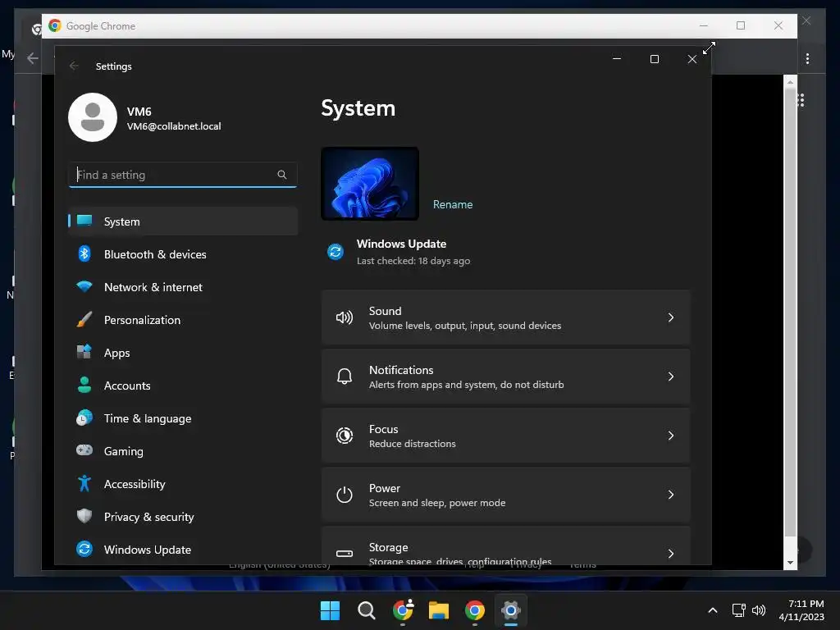Click the VM6 user profile avatar
Screen dimensions: 840x630
click(x=93, y=117)
